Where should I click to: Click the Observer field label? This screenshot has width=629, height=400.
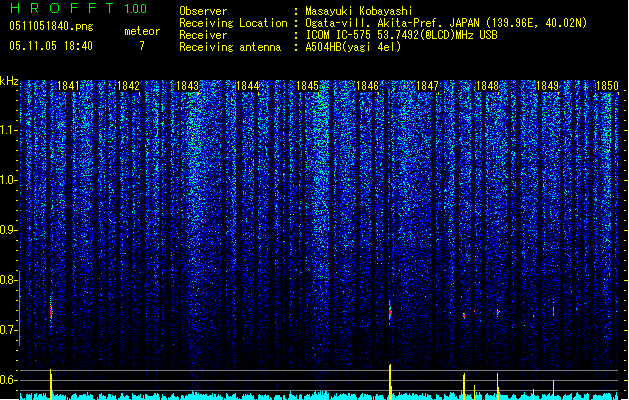[203, 11]
